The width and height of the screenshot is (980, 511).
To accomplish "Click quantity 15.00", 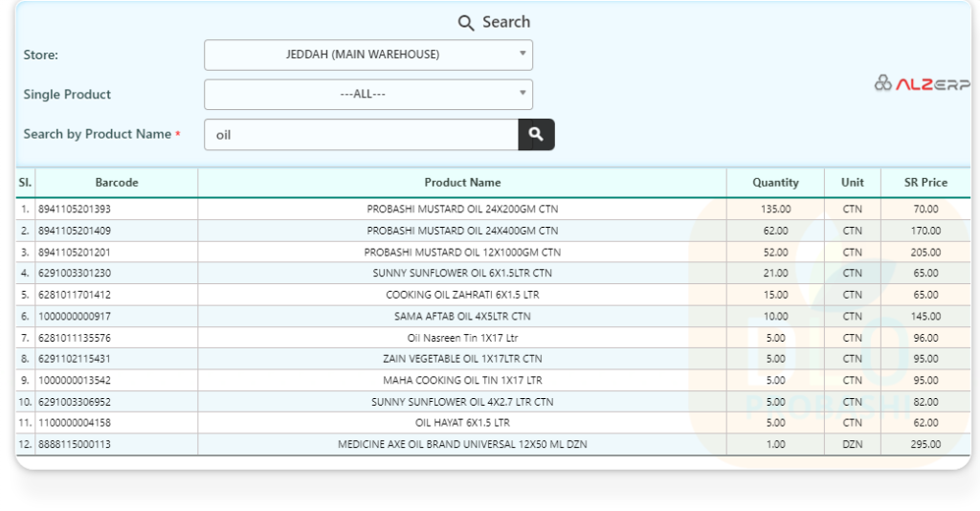I will coord(775,295).
